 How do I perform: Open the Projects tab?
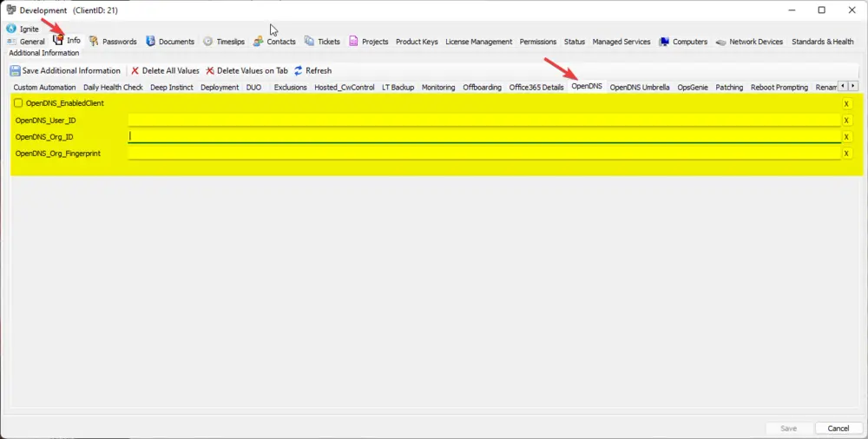(x=369, y=42)
